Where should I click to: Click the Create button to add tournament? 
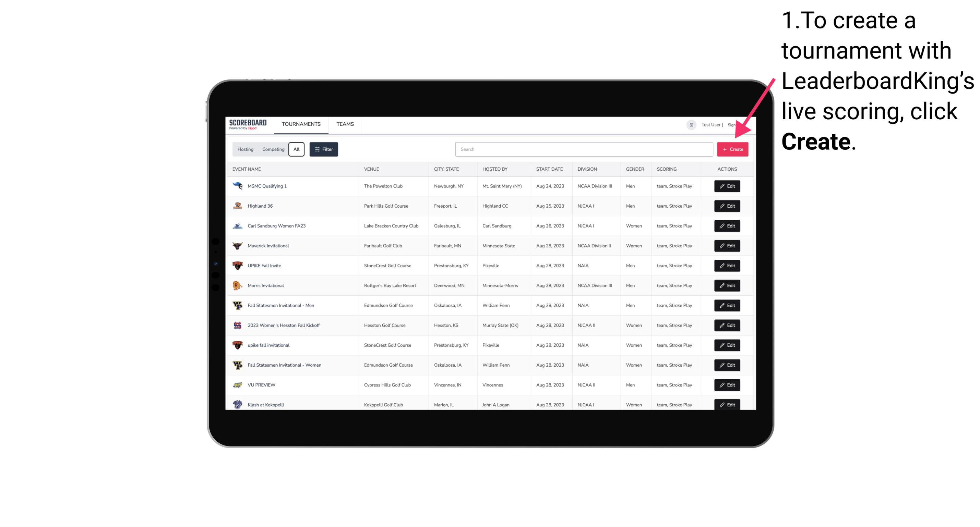[x=732, y=149]
